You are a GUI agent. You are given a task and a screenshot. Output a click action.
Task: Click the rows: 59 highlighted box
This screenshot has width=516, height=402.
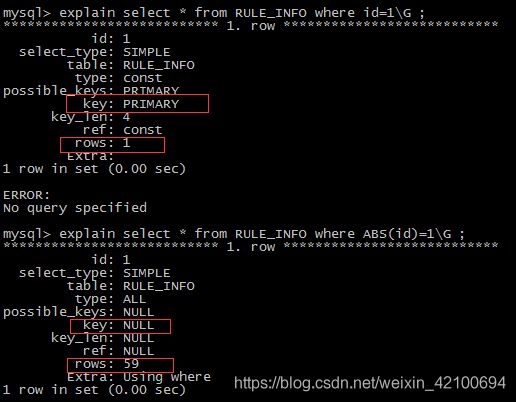pyautogui.click(x=120, y=365)
